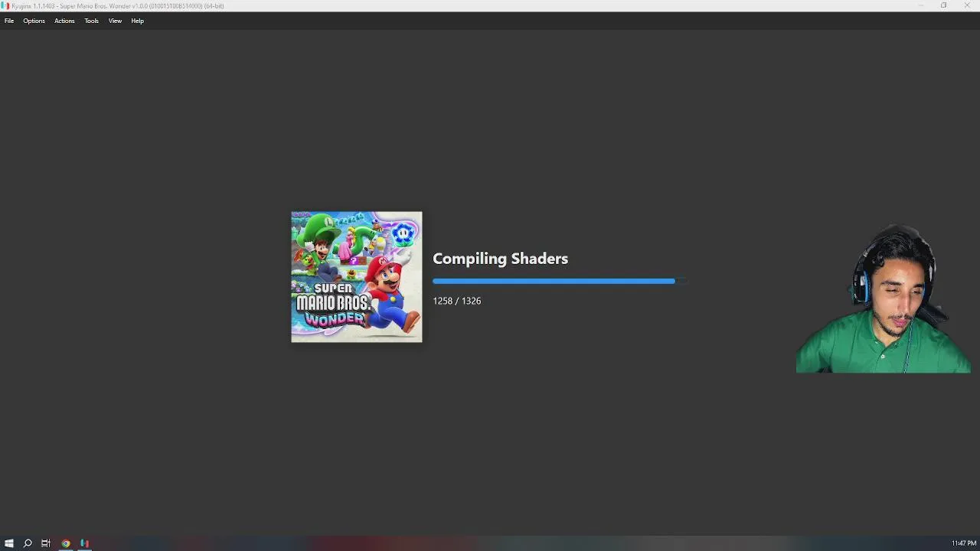Open the Actions menu
This screenshot has width=980, height=551.
tap(64, 21)
